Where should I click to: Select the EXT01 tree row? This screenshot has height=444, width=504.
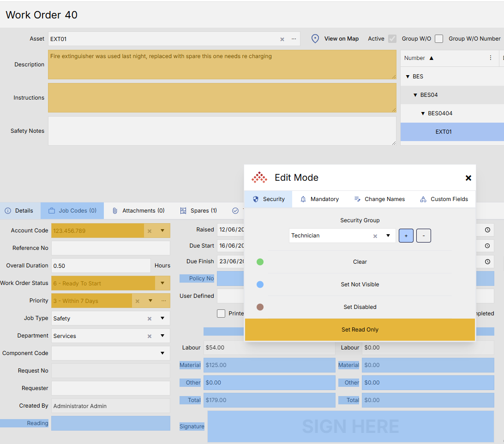tap(452, 131)
